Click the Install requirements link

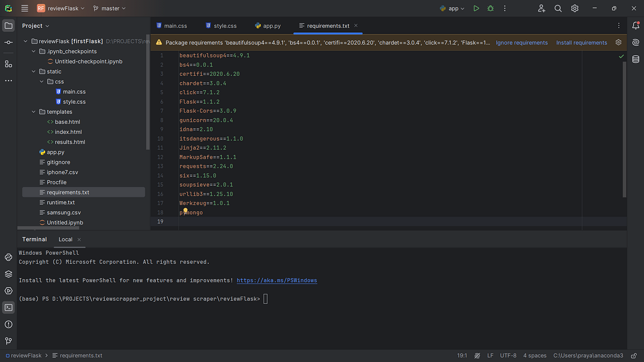click(x=581, y=42)
